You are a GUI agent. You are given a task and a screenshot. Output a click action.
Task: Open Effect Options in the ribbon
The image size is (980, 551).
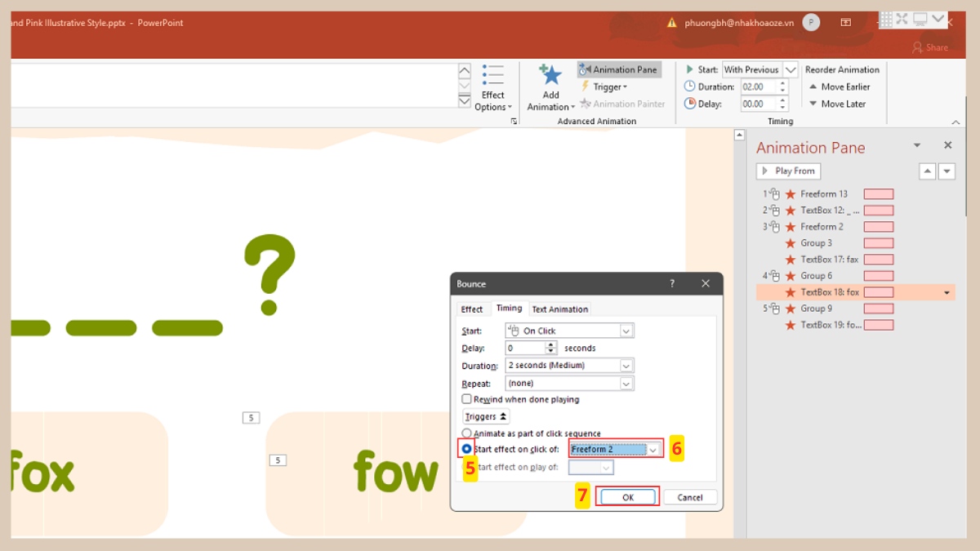(x=492, y=88)
